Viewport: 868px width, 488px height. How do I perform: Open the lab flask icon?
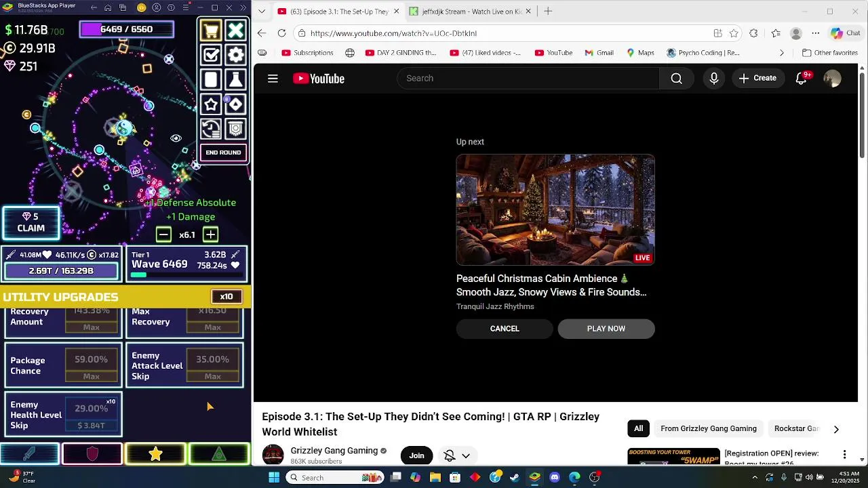(x=235, y=80)
